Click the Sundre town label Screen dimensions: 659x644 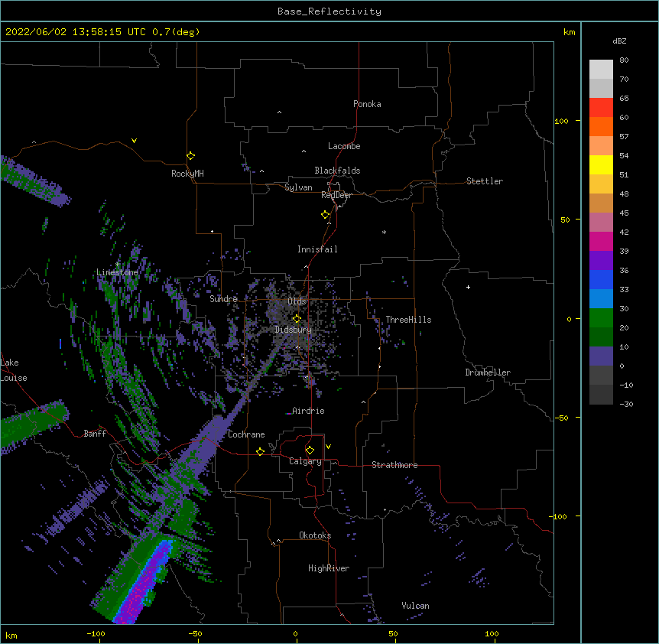[x=223, y=299]
